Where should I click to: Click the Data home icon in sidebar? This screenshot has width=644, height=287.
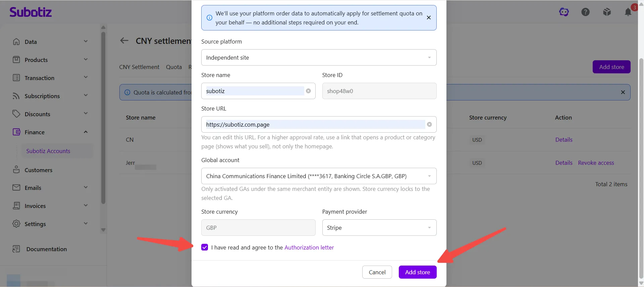pos(16,42)
